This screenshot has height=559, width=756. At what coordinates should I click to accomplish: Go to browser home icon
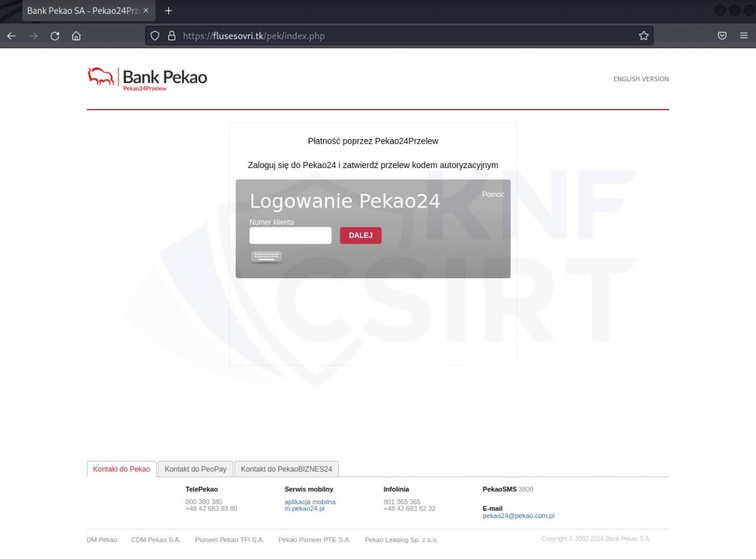pos(76,36)
